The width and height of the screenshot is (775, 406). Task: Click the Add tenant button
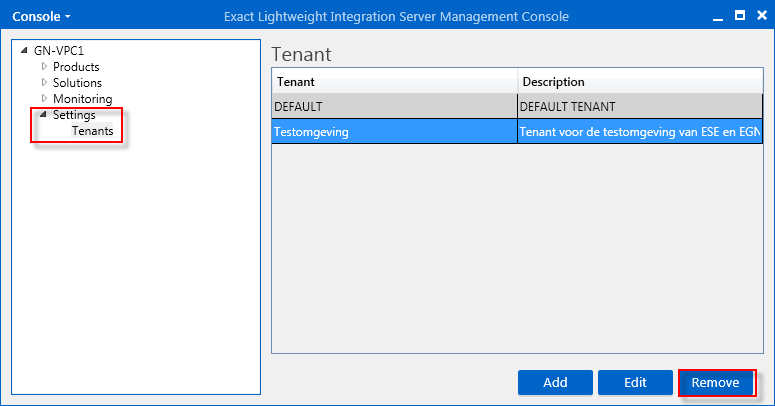point(555,382)
